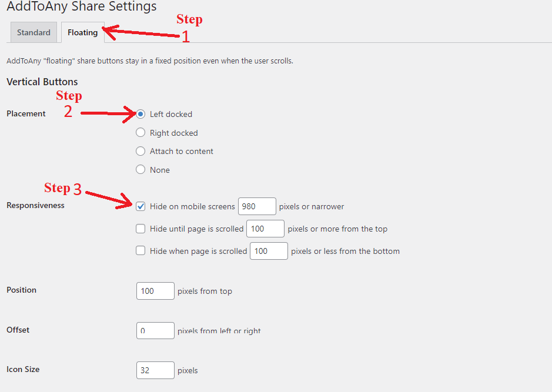The width and height of the screenshot is (552, 392).
Task: Click the Hide until page is scrolled label
Action: pyautogui.click(x=196, y=229)
